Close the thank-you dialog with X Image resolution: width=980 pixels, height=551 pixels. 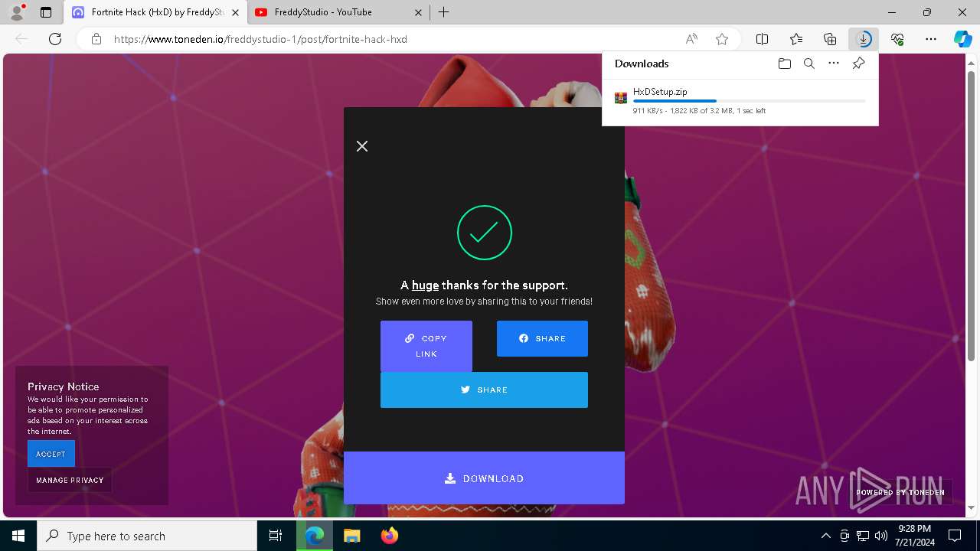click(x=362, y=145)
